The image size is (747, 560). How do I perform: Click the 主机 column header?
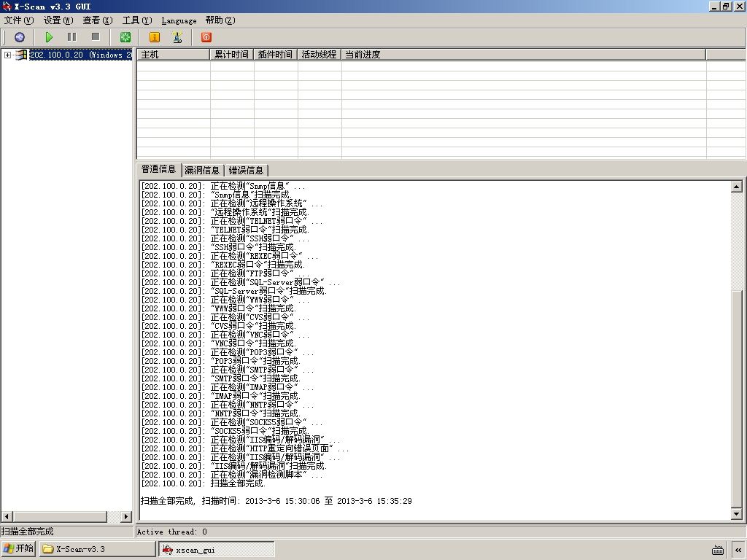point(174,55)
